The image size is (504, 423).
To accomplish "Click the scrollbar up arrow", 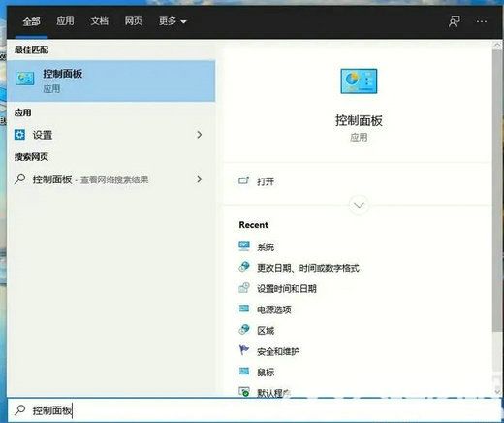I will [497, 46].
